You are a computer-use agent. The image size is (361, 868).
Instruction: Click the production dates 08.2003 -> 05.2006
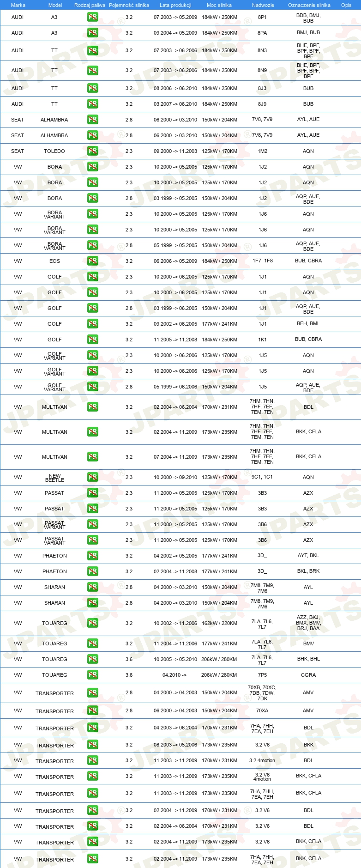[175, 745]
